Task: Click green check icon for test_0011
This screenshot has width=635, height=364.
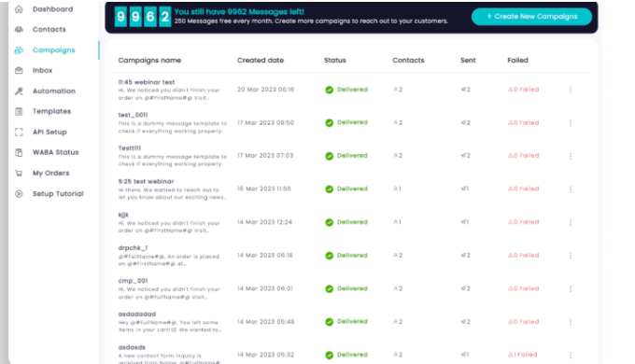Action: click(330, 122)
